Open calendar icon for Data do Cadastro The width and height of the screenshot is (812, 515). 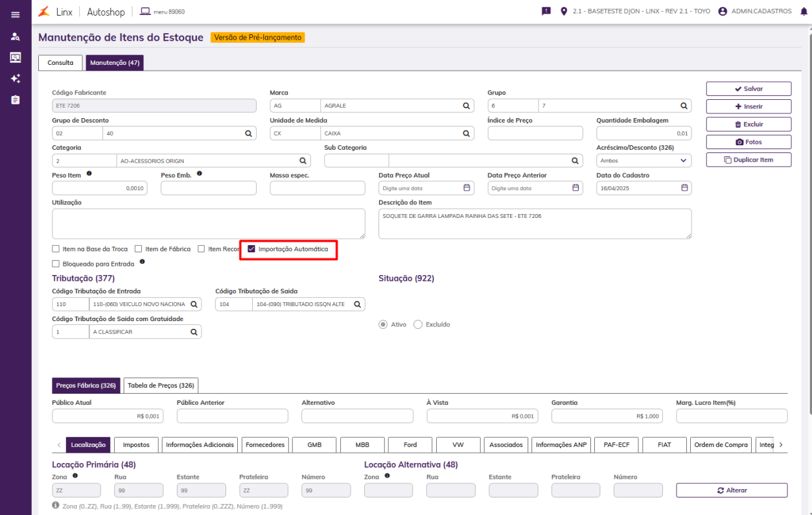coord(684,188)
